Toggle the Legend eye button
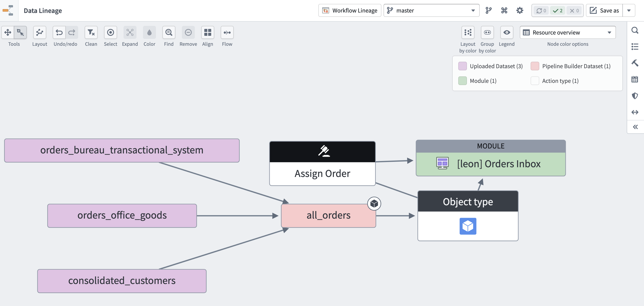The height and width of the screenshot is (306, 644). (x=506, y=32)
